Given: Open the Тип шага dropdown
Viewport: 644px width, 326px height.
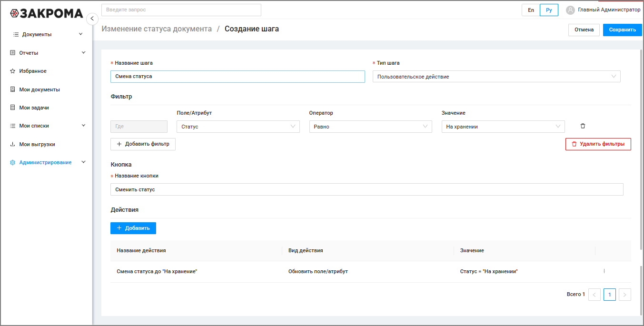Looking at the screenshot, I should [x=496, y=77].
